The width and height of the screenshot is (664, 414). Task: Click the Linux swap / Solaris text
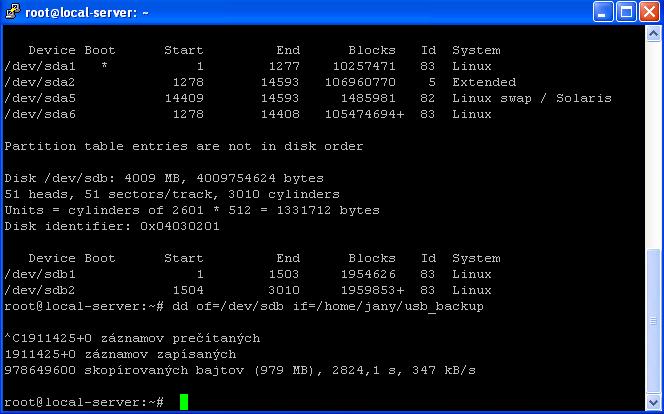pyautogui.click(x=532, y=98)
